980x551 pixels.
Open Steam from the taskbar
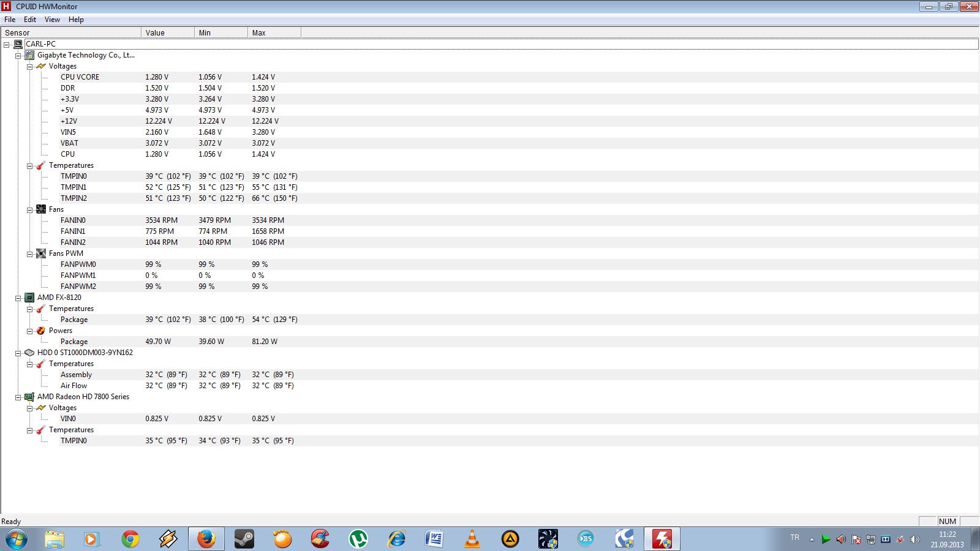[244, 539]
